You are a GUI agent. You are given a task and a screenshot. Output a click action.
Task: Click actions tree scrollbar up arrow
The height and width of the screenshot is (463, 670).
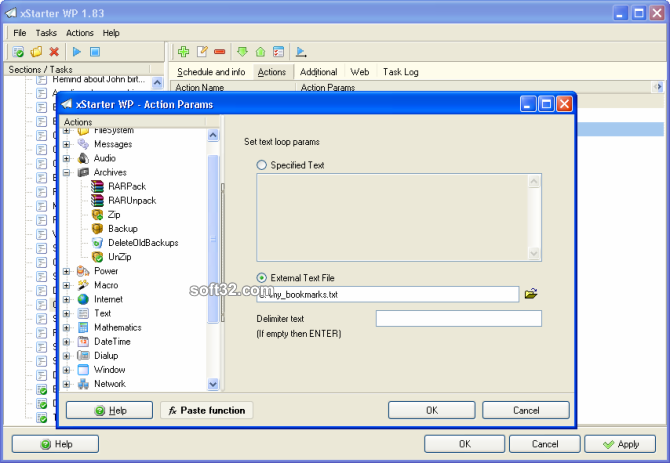point(213,135)
